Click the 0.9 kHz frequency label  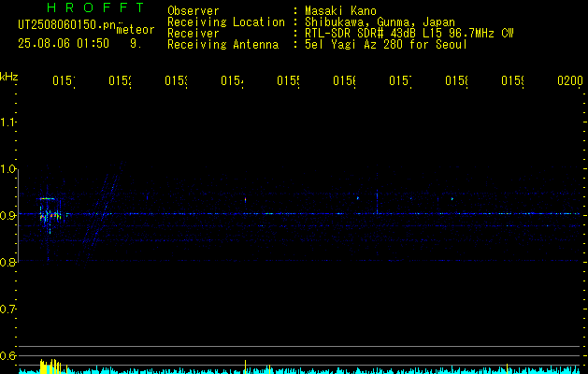click(x=7, y=215)
